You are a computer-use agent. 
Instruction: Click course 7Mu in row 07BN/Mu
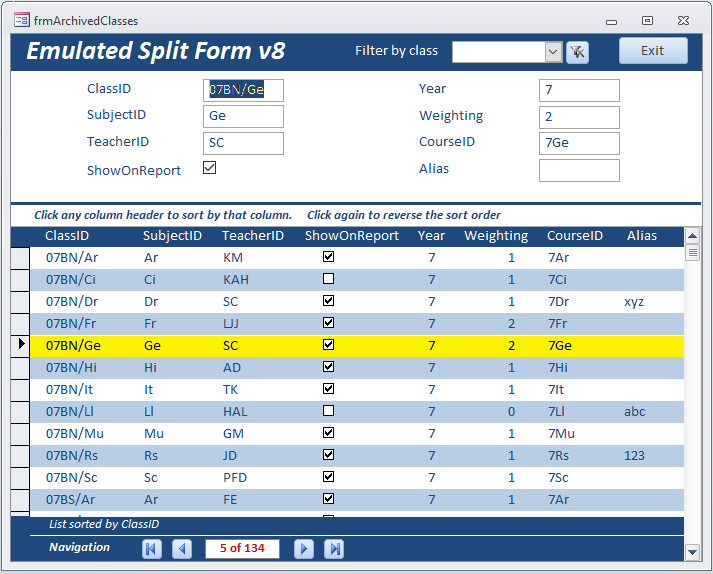[x=561, y=433]
